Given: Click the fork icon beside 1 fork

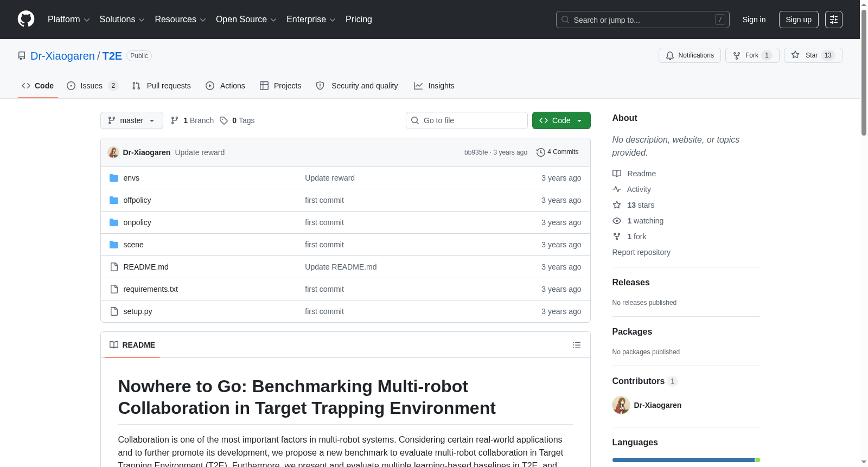Looking at the screenshot, I should pos(617,236).
